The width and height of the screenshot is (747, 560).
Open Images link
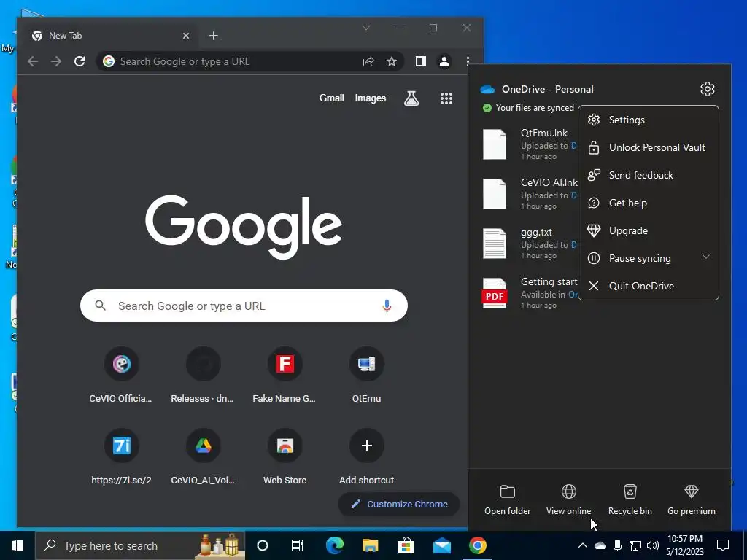click(370, 98)
